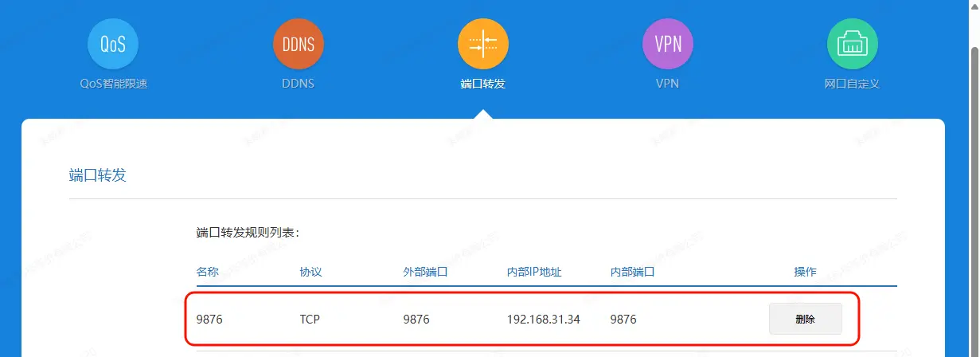The height and width of the screenshot is (357, 980).
Task: Click the 名称 column header
Action: tap(207, 272)
